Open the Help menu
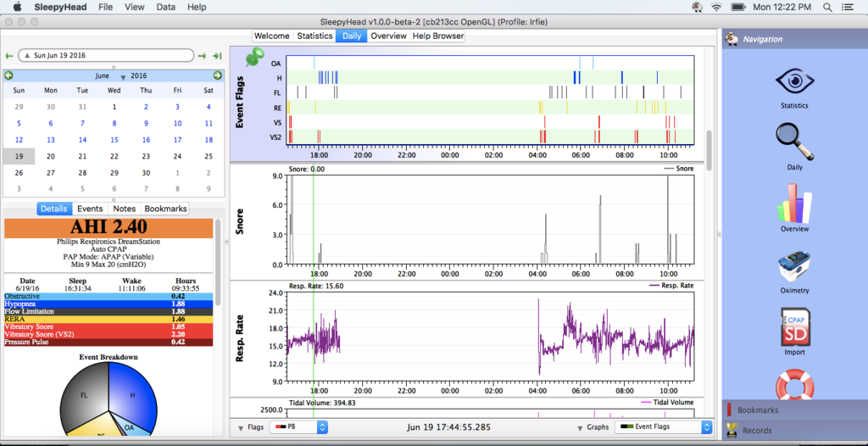Viewport: 868px width, 446px height. point(197,7)
